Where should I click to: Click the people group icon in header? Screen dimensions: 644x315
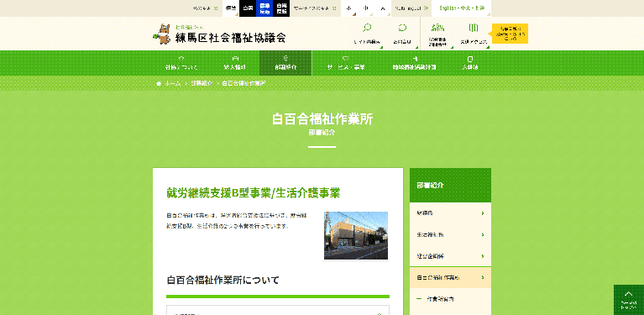pos(437,28)
